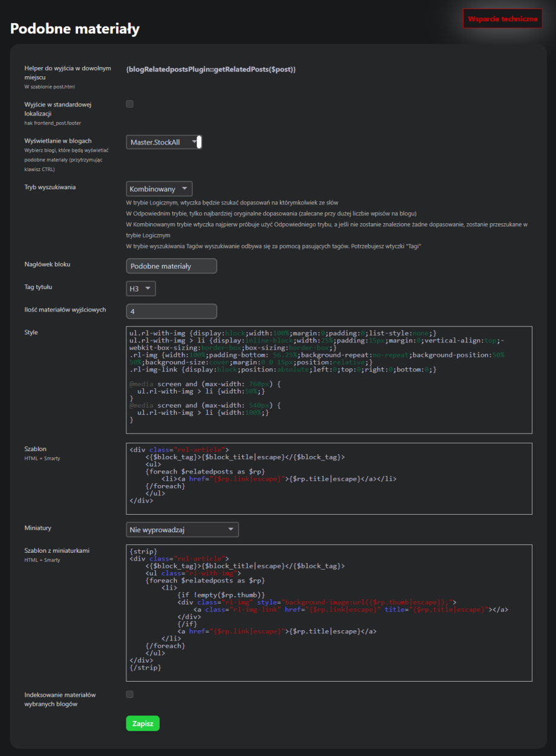This screenshot has width=556, height=756.
Task: Expand the Tag tytułu H3 dropdown
Action: (141, 288)
